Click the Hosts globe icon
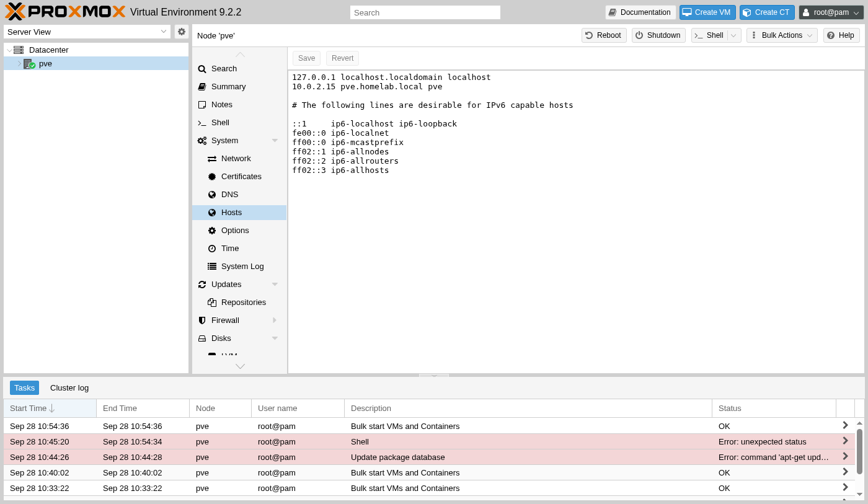Image resolution: width=868 pixels, height=504 pixels. (x=212, y=213)
